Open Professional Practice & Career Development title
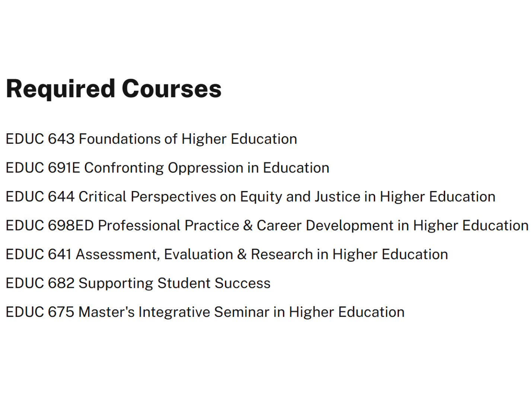Viewport: 532px width, 398px height. (313, 226)
